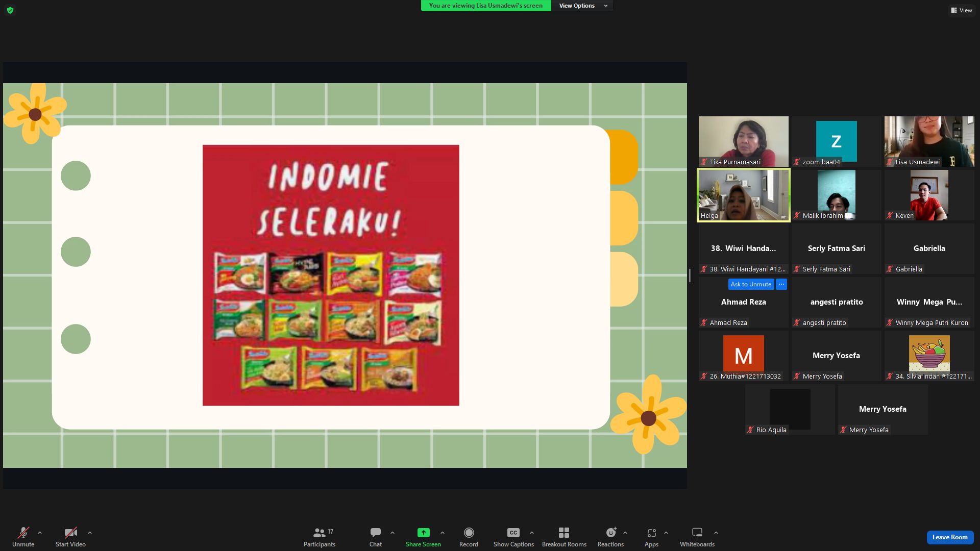Select Helga's highlighted video tile
980x551 pixels.
(x=744, y=195)
